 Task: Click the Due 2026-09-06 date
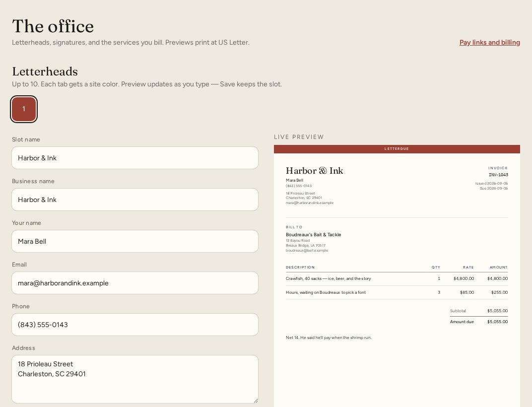494,189
